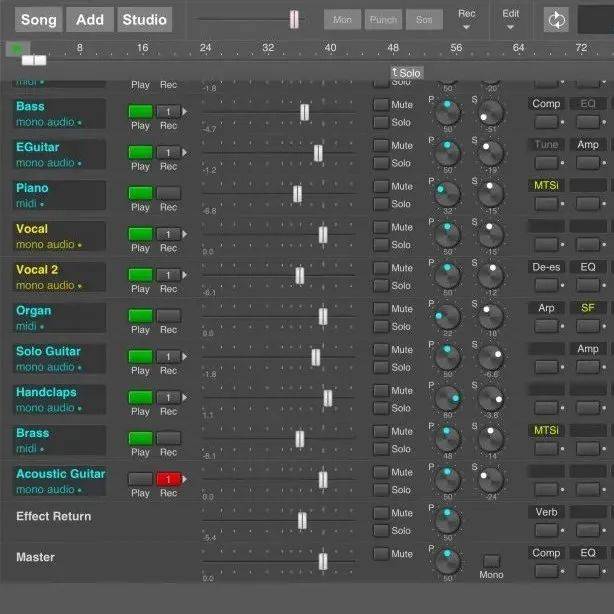
Task: Open the Song menu
Action: pos(38,20)
